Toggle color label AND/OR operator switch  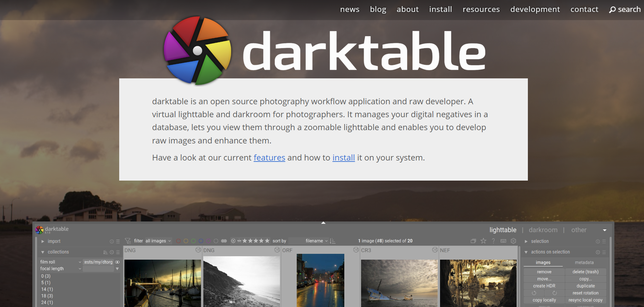coord(224,241)
